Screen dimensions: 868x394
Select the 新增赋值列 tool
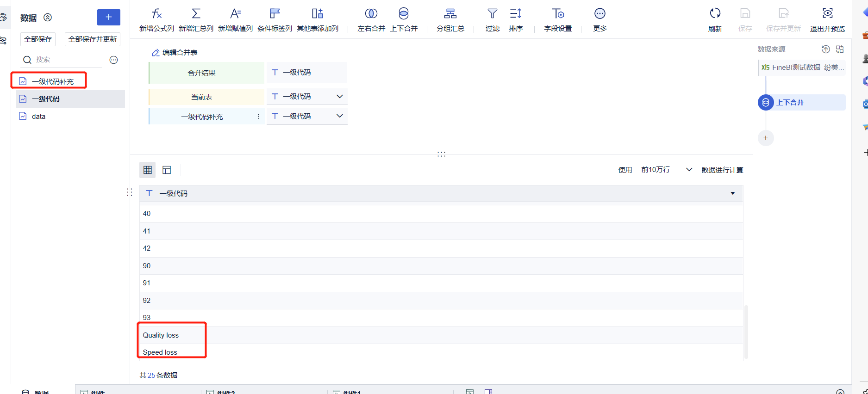[235, 20]
